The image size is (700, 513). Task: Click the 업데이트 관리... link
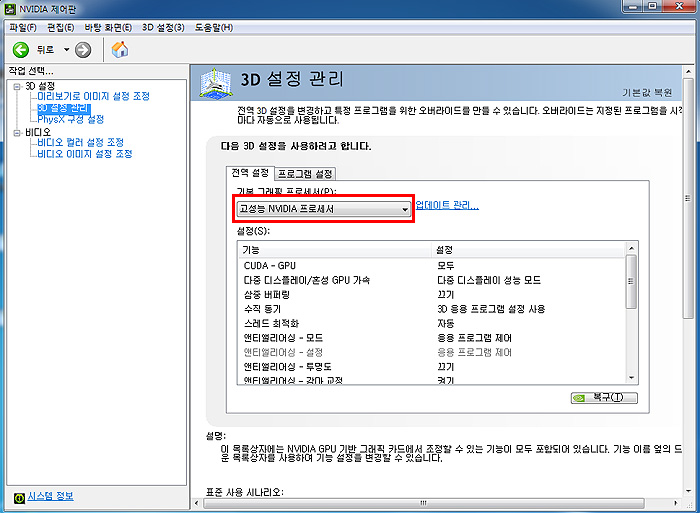click(447, 205)
